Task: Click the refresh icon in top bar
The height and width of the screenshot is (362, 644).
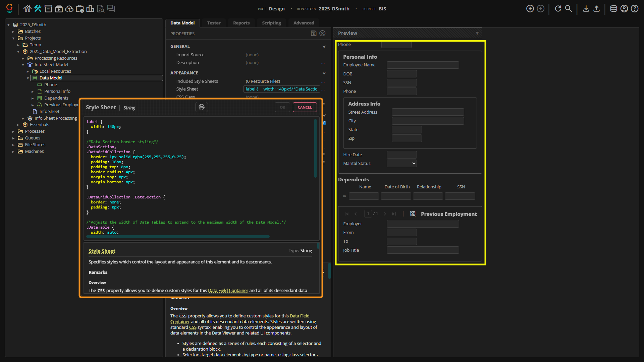Action: pos(558,9)
